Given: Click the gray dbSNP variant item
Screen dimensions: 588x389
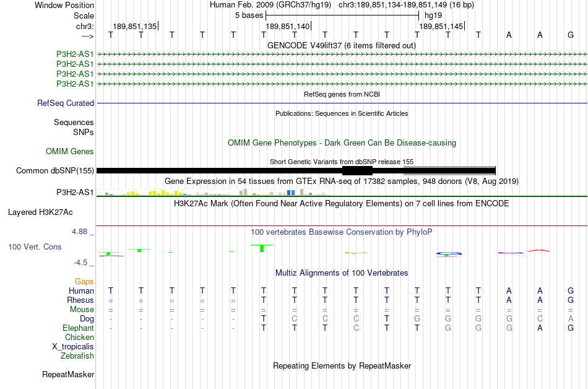Looking at the screenshot, I should [x=449, y=171].
